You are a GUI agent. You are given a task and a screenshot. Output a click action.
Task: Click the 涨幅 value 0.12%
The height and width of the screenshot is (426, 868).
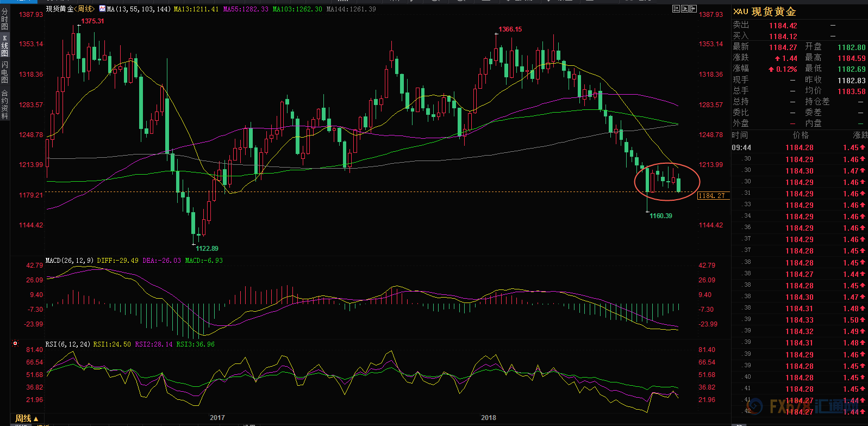pyautogui.click(x=786, y=69)
